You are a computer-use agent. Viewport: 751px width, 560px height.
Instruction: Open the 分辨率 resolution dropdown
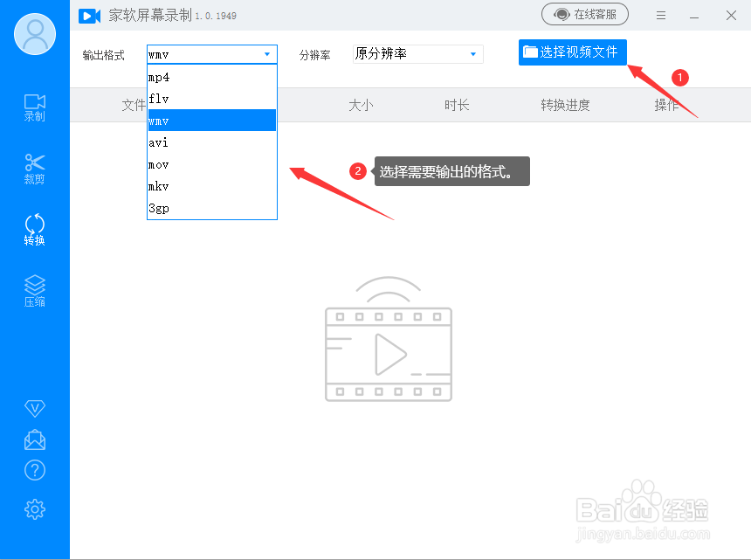417,53
